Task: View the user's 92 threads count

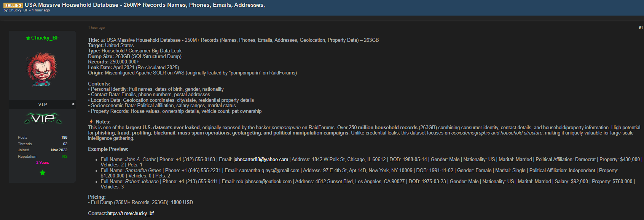Action: point(65,144)
